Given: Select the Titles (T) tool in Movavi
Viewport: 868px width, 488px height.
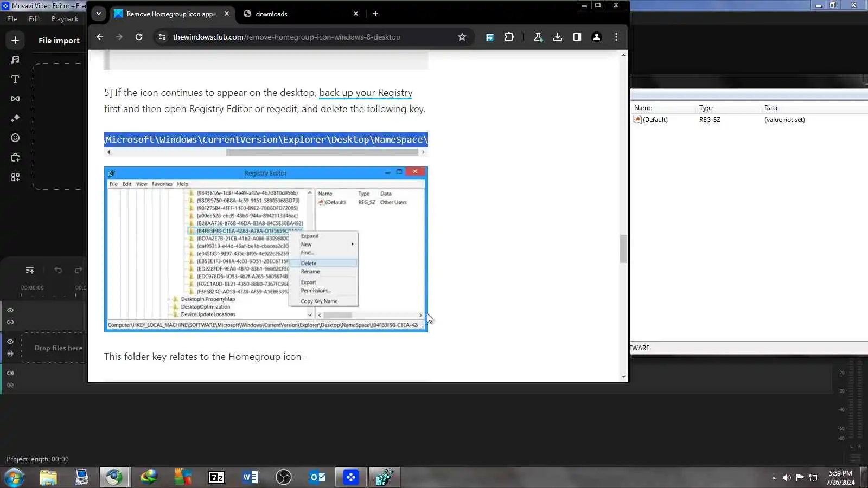Looking at the screenshot, I should 15,79.
